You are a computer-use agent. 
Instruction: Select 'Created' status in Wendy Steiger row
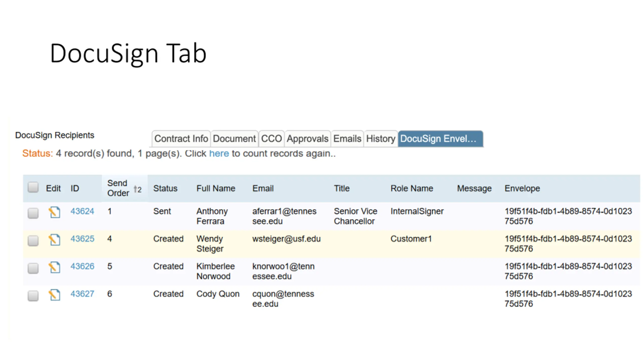(168, 239)
